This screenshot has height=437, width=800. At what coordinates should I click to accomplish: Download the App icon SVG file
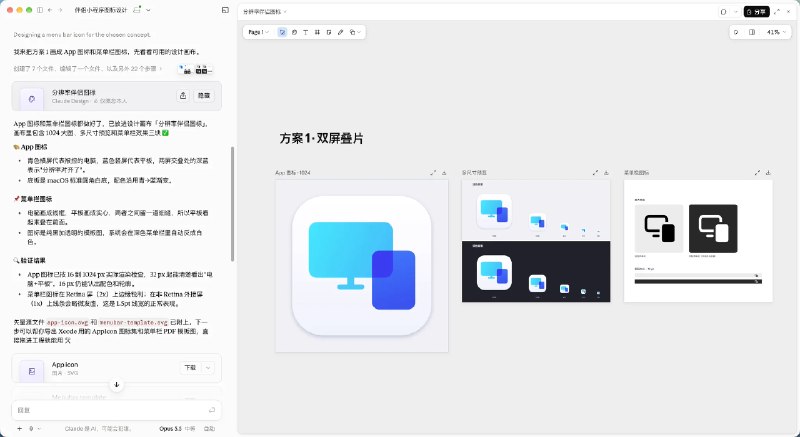point(190,368)
